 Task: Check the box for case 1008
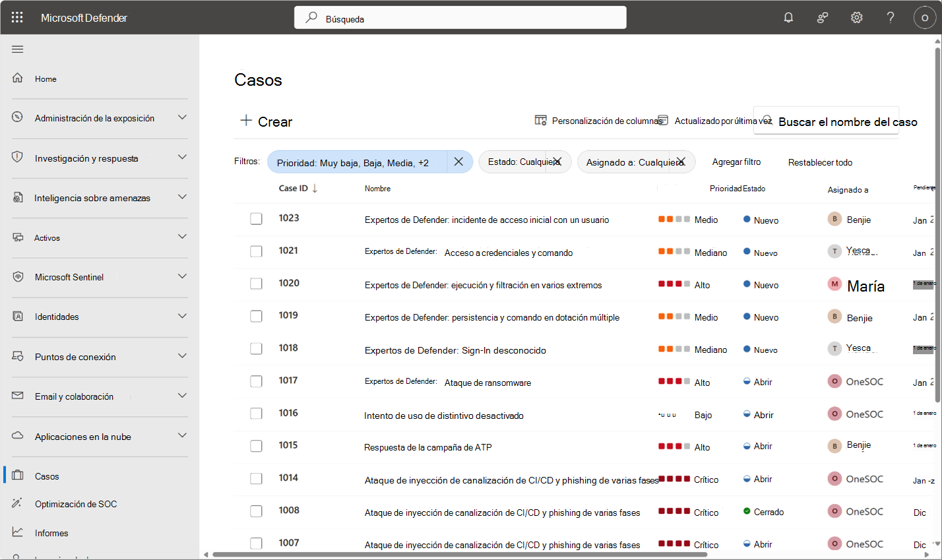[x=256, y=511]
